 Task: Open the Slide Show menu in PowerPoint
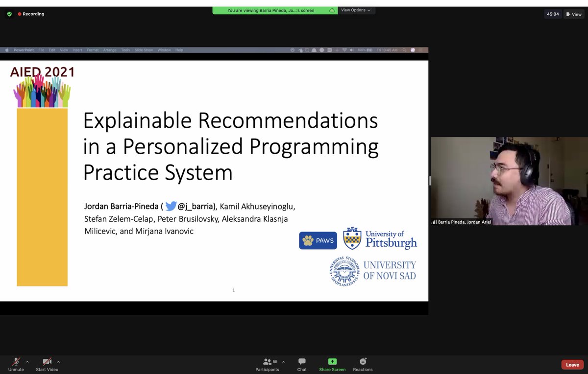tap(144, 49)
